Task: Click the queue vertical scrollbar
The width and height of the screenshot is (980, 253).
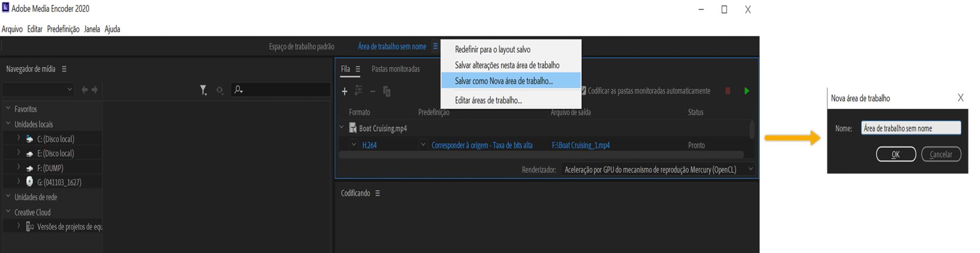Action: coord(752,130)
